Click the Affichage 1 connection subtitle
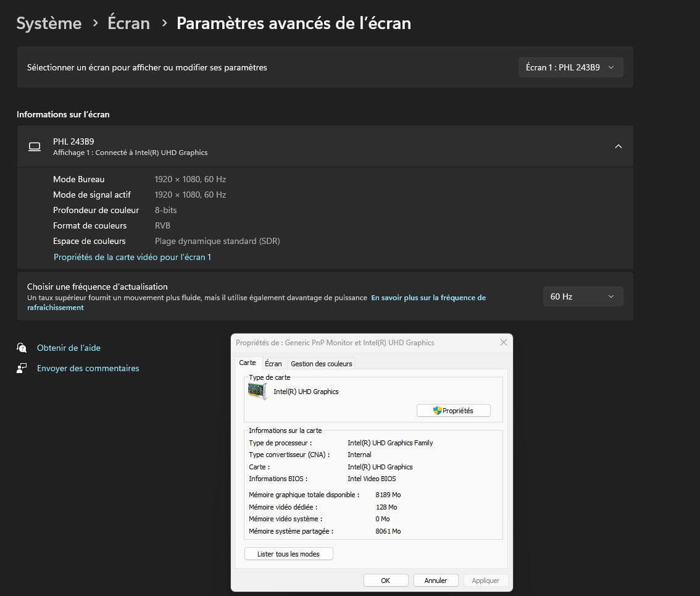 (x=130, y=153)
